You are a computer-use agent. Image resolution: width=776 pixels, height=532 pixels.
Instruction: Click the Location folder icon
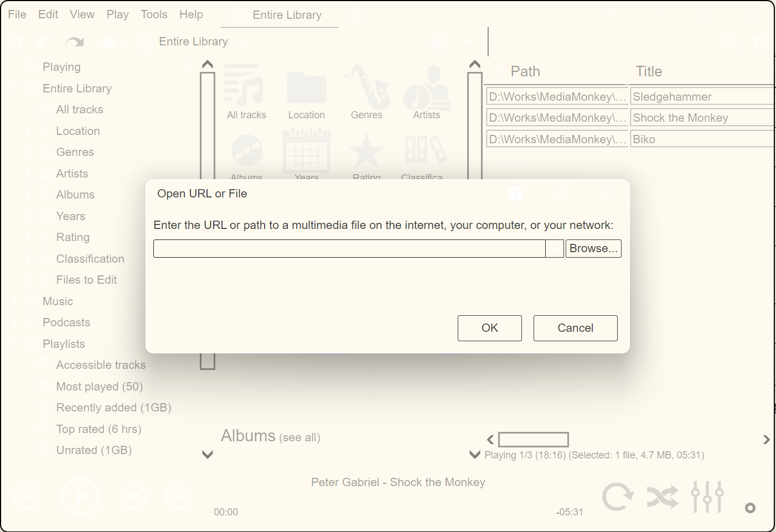tap(306, 88)
